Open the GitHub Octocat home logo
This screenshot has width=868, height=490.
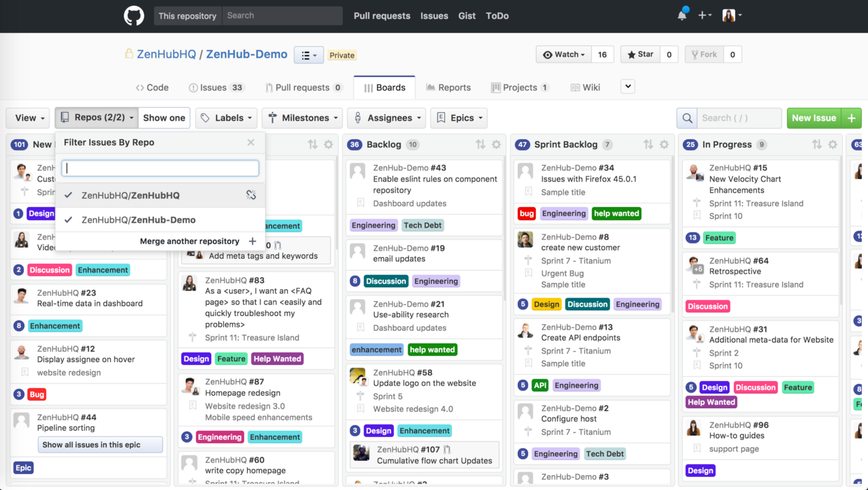pyautogui.click(x=134, y=16)
